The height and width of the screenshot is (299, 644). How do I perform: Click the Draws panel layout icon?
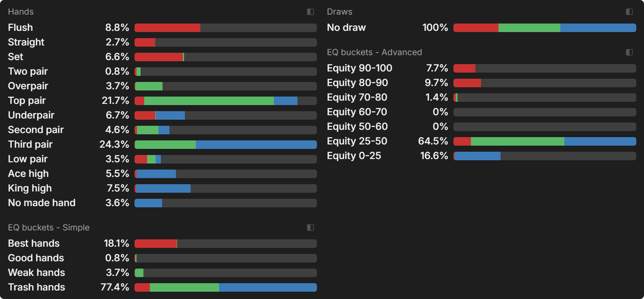629,12
